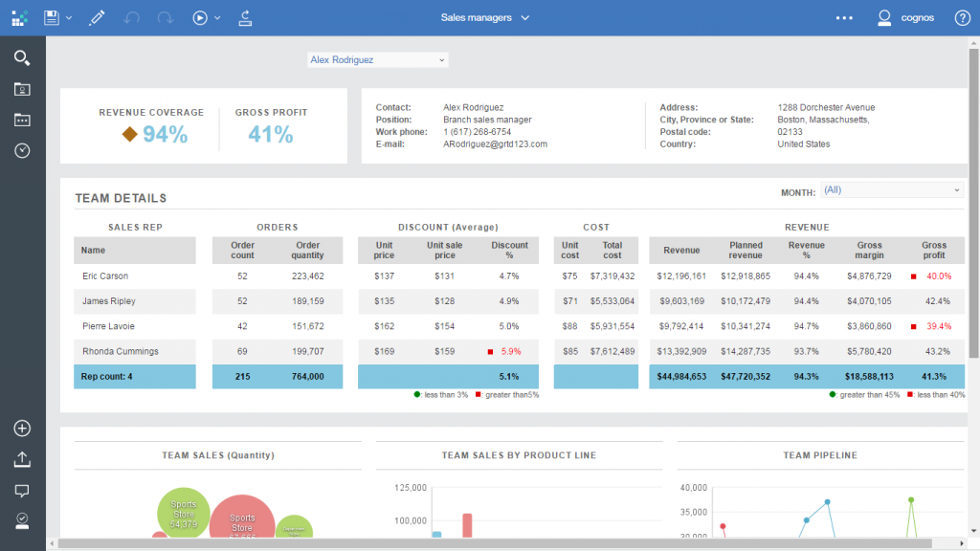Open Team content folder icon in sidebar

click(x=22, y=120)
